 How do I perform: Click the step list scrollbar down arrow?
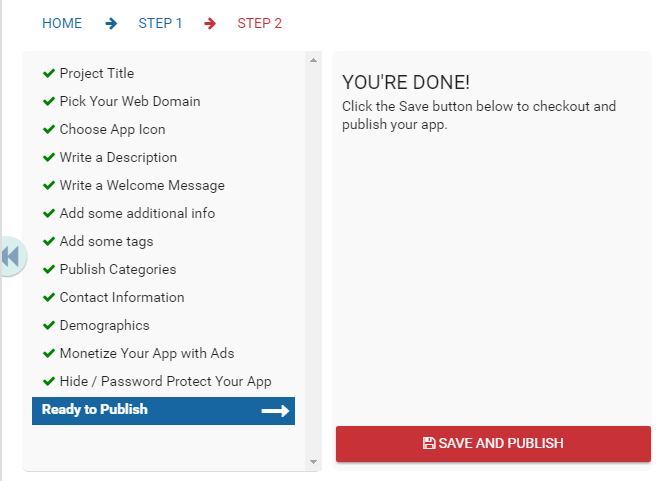coord(313,462)
